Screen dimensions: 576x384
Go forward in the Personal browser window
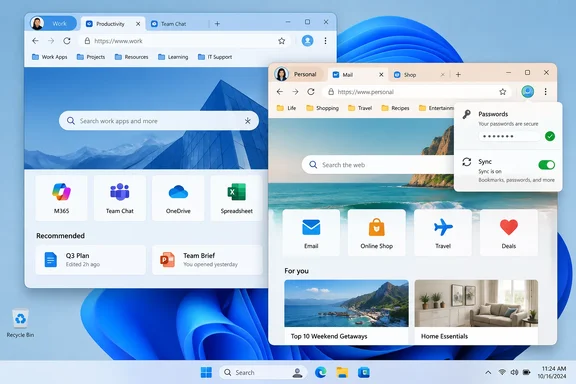point(296,92)
